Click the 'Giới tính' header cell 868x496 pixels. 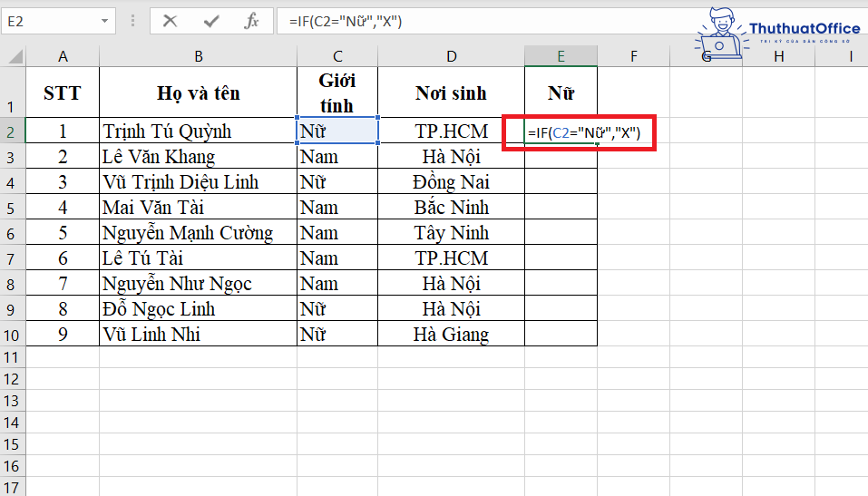pyautogui.click(x=337, y=92)
